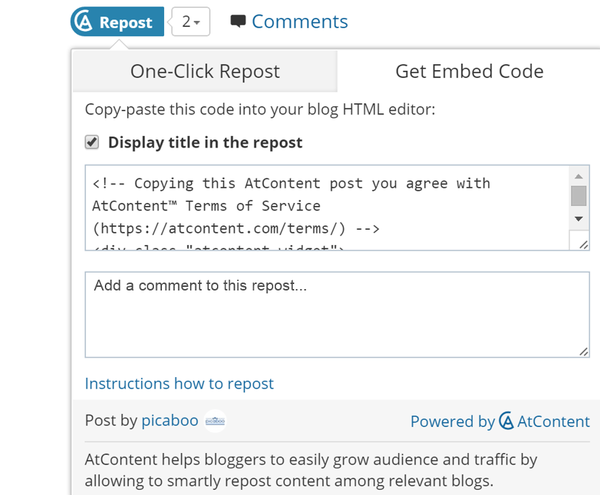The image size is (600, 495).
Task: Visit the picaboo author profile link
Action: 170,421
